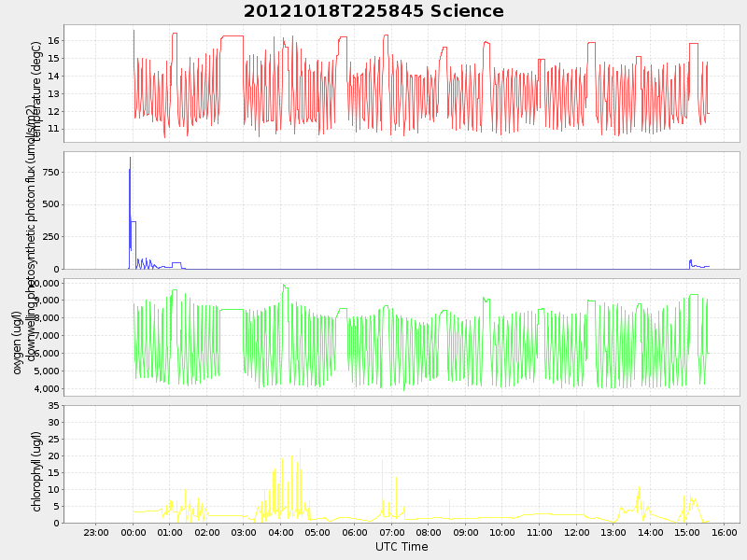Click the "temperature (degC)" y-axis label
Viewport: 747px width, 560px height.
coord(37,91)
